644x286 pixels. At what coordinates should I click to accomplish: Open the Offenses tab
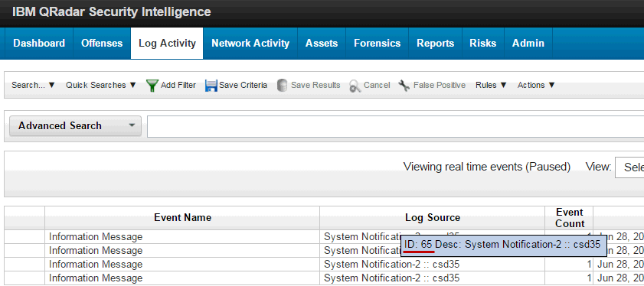pyautogui.click(x=102, y=44)
